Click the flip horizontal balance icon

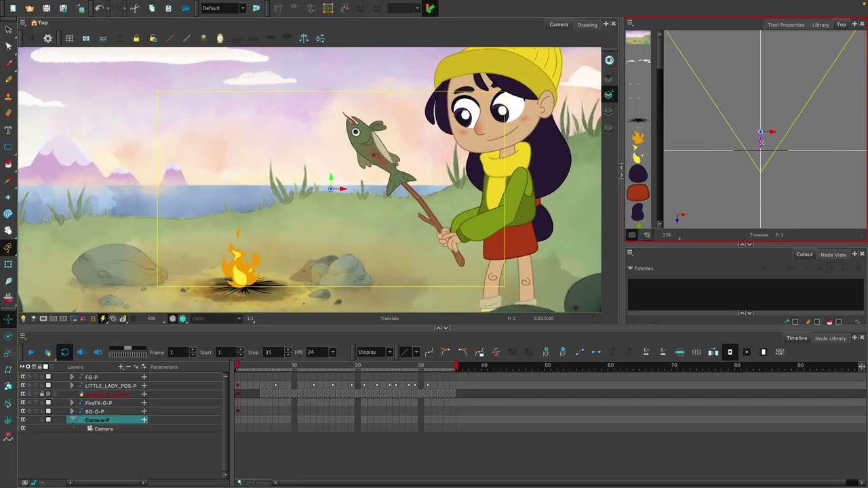[x=304, y=39]
